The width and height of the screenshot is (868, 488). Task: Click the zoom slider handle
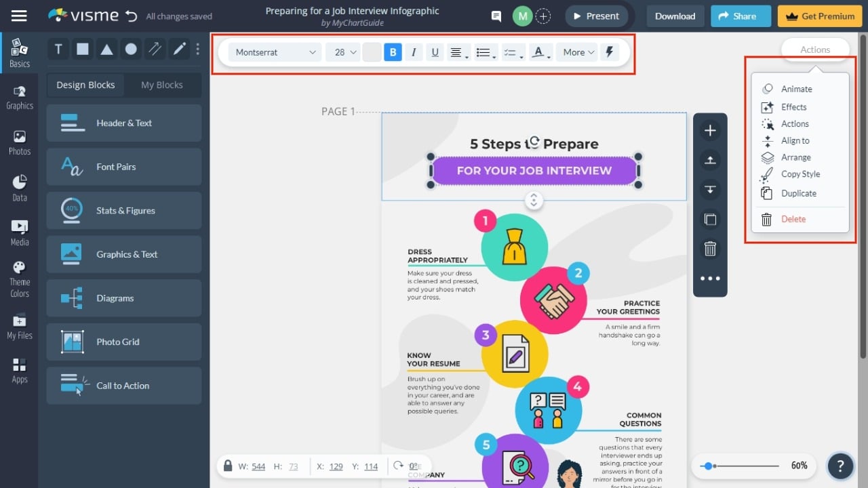[x=709, y=466]
